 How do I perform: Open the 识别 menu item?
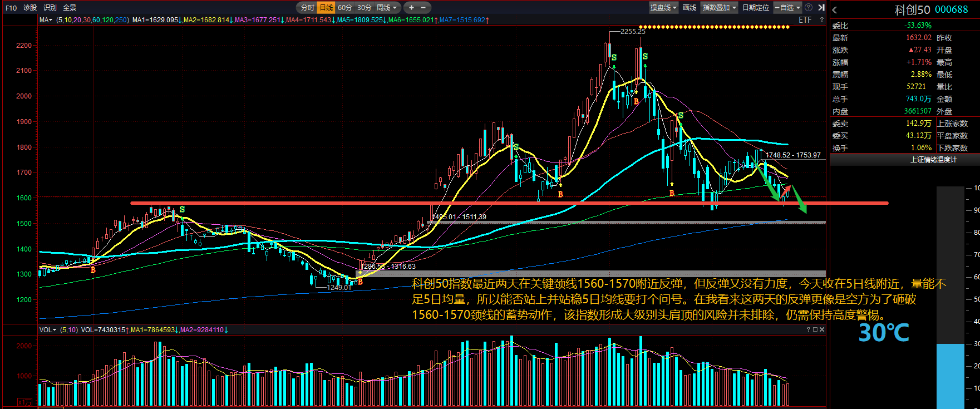(x=50, y=8)
